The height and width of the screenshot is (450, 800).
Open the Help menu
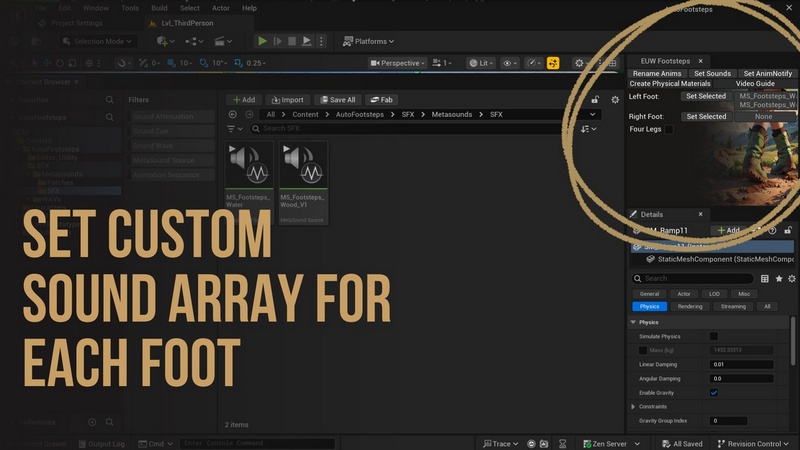coord(248,8)
